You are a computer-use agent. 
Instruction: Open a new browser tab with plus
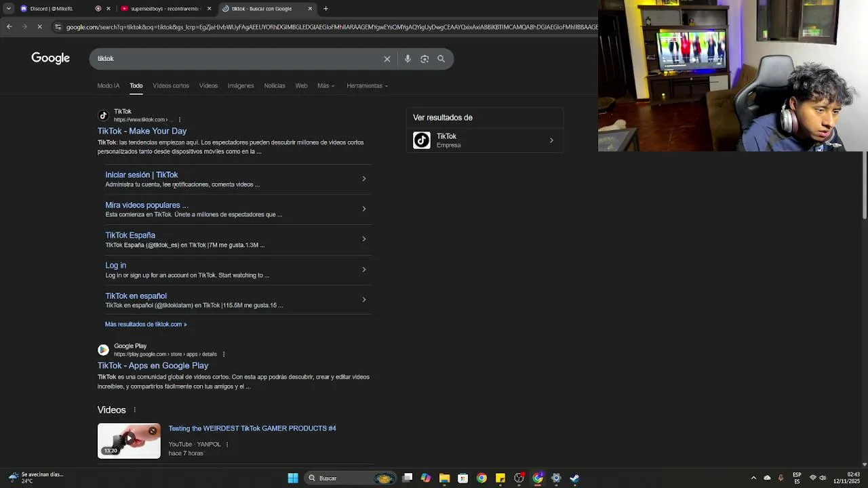325,9
